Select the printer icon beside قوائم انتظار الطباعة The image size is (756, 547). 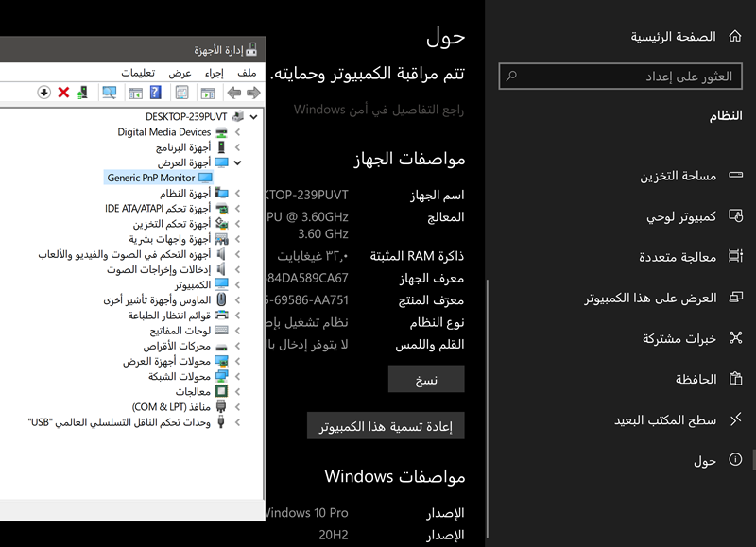221,316
